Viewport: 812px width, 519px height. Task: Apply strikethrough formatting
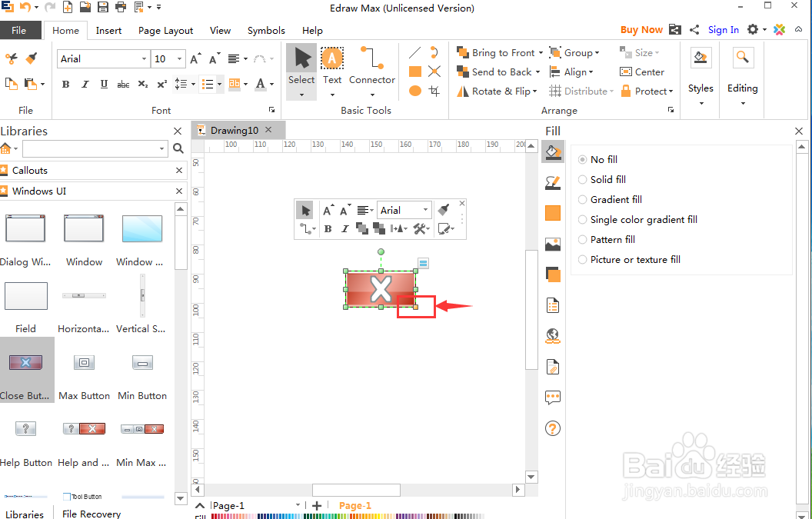click(123, 84)
